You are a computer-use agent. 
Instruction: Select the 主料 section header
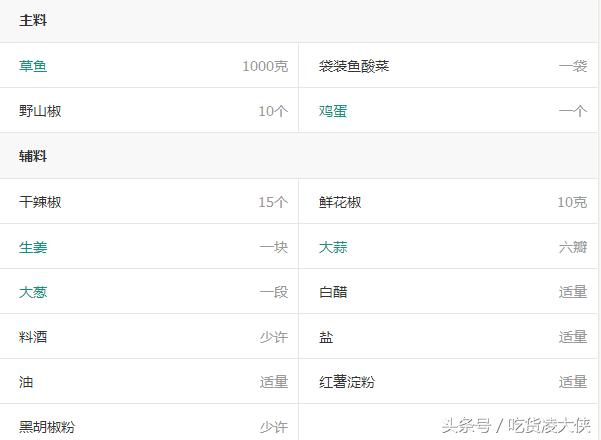click(x=33, y=20)
